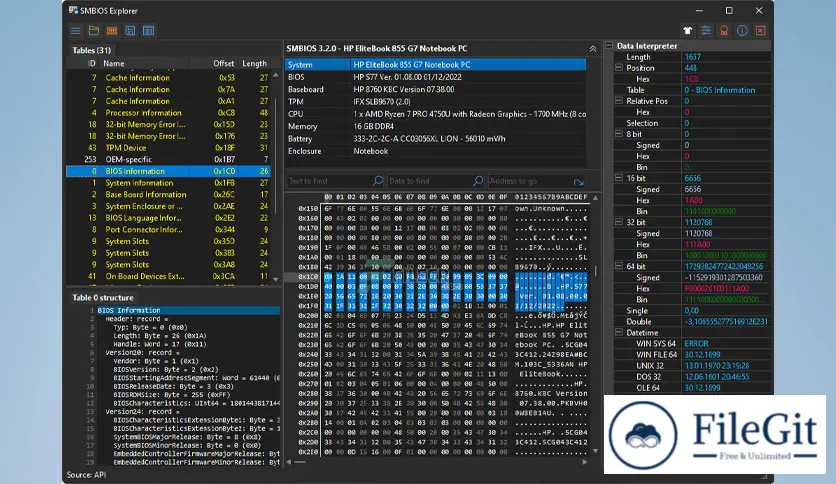Select the Battery summary row
This screenshot has width=836, height=484.
pos(436,139)
